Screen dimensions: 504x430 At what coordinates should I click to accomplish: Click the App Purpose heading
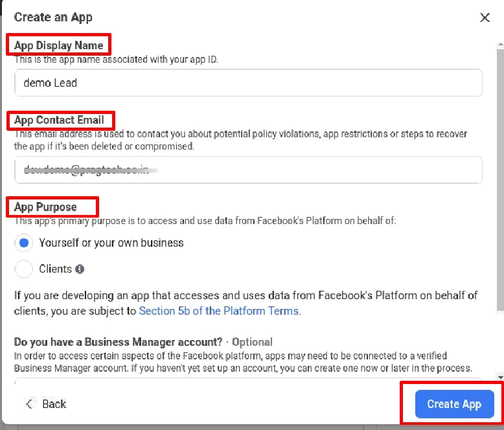point(45,207)
